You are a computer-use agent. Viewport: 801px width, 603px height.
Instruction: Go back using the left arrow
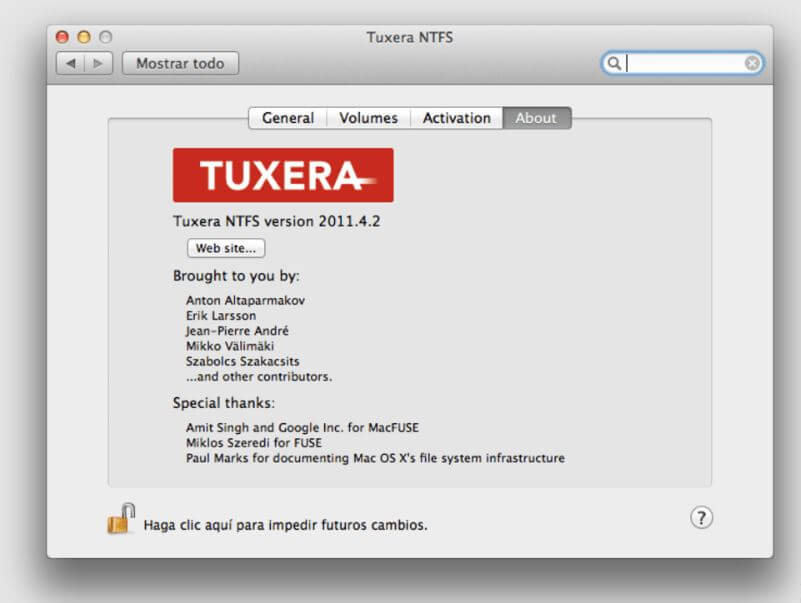pyautogui.click(x=70, y=63)
